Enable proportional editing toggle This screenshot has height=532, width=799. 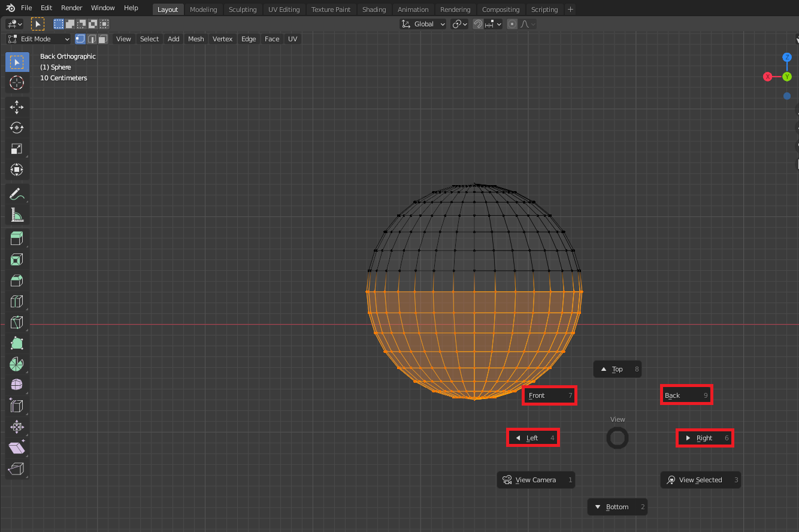click(512, 24)
